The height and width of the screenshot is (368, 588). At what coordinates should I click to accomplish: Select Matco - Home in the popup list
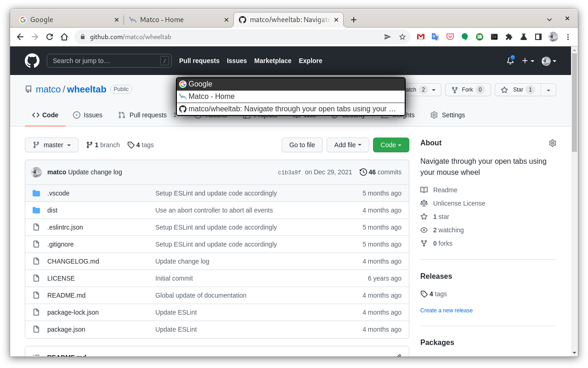point(291,97)
